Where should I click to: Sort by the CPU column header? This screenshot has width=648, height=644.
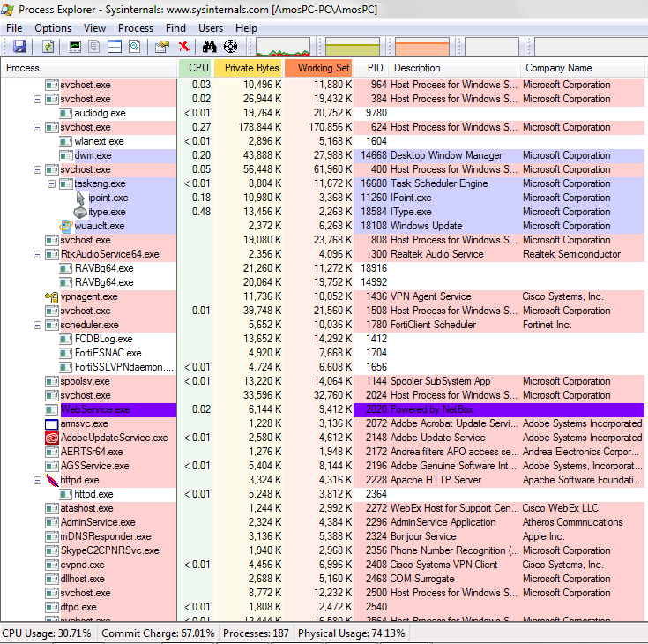pyautogui.click(x=196, y=68)
